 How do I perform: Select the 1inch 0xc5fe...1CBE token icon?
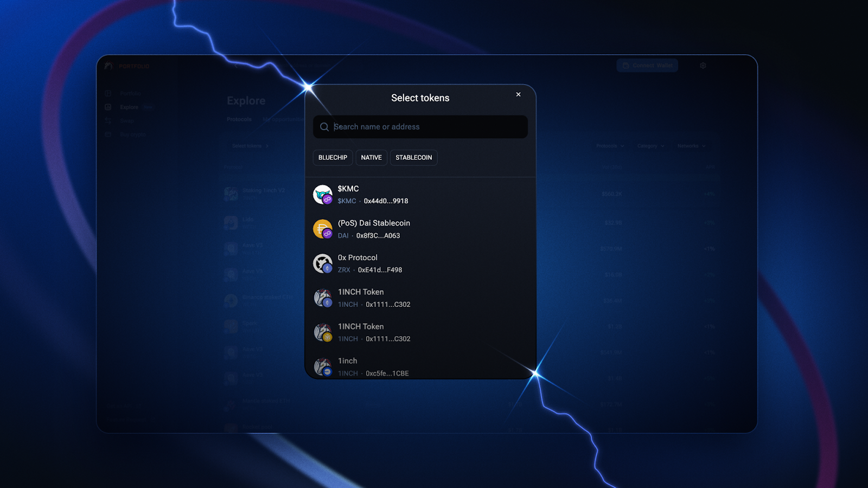(x=323, y=367)
